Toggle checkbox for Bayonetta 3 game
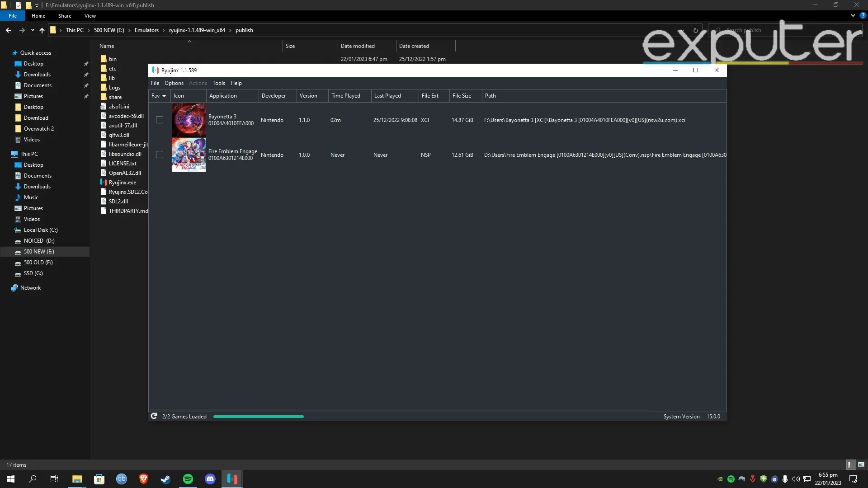868x488 pixels. point(159,120)
